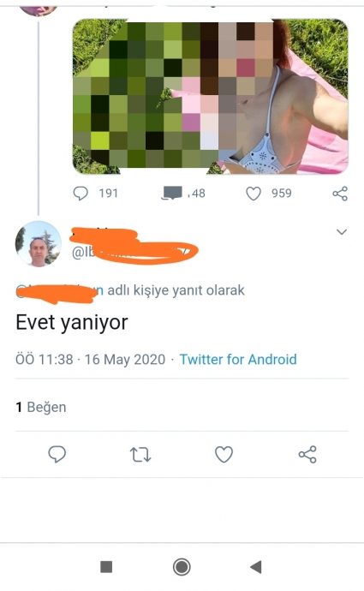Retweet the 'Evet yaniyor' tweet

click(140, 455)
